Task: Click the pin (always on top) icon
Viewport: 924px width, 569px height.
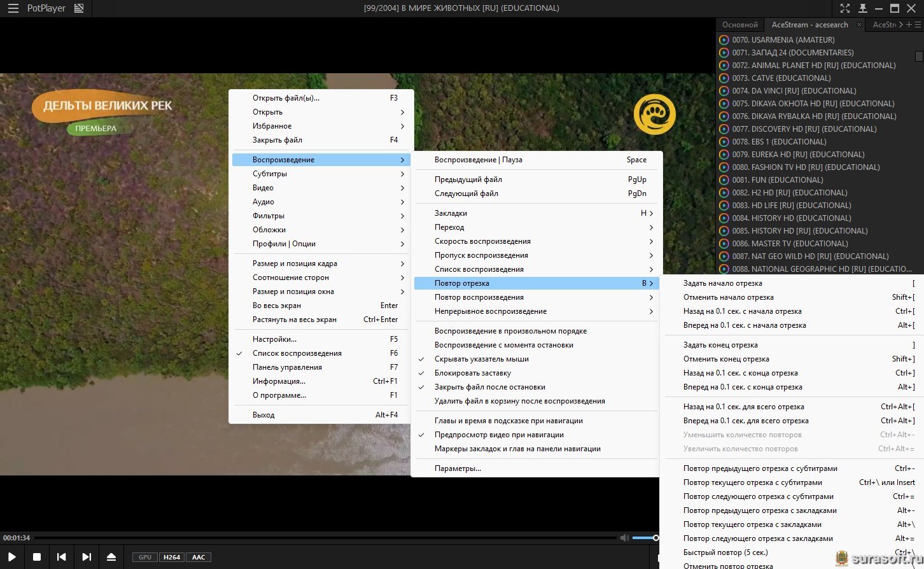Action: tap(862, 8)
